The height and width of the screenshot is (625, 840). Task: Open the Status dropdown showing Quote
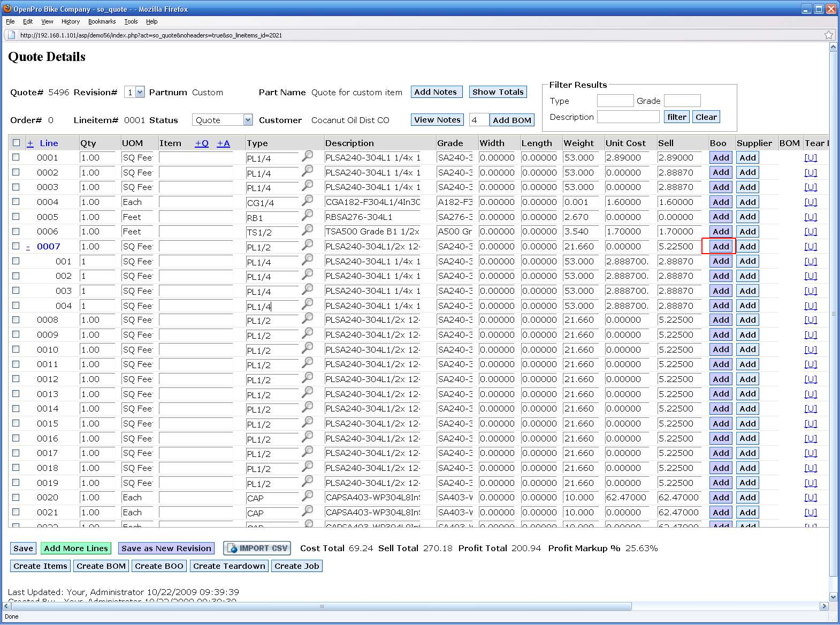[x=222, y=120]
